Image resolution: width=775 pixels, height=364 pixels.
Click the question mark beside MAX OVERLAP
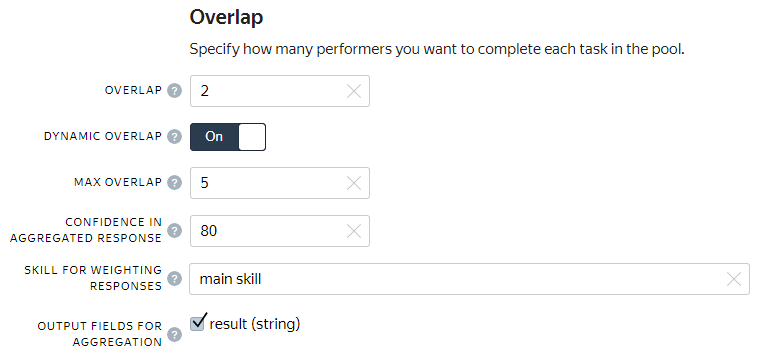pos(174,183)
